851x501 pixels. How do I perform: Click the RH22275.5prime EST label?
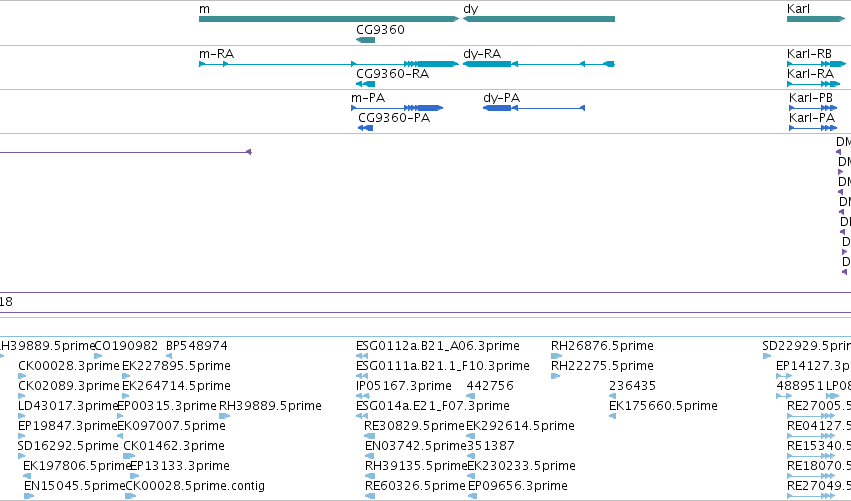[x=602, y=366]
